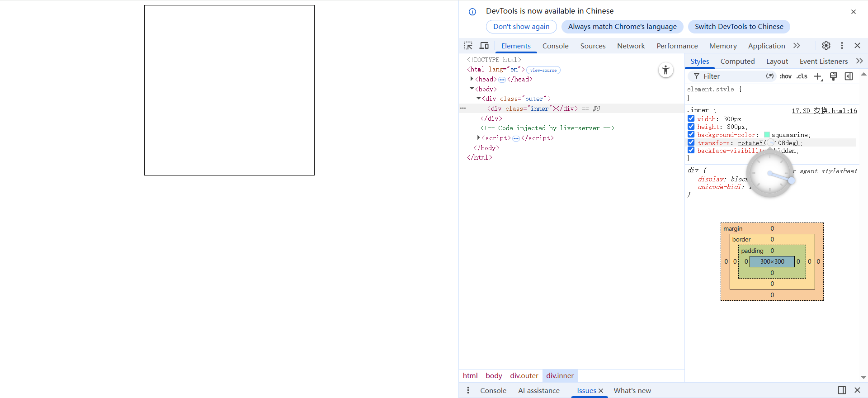Expand collapsed head element ellipsis badge

pyautogui.click(x=502, y=80)
